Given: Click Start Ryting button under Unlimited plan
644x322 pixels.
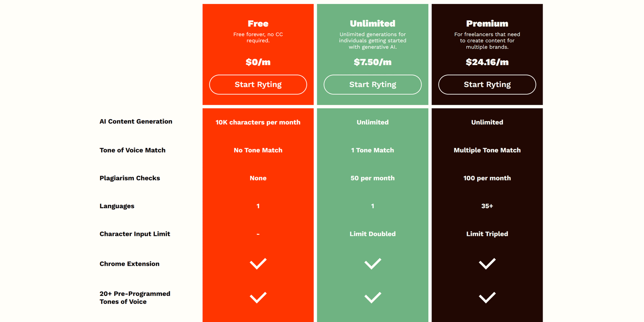Looking at the screenshot, I should [372, 85].
